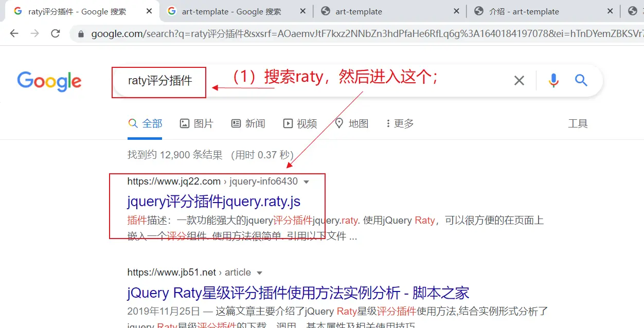Switch to the 介绍 - art-template tab
Viewport: 644px width, 328px height.
(544, 11)
